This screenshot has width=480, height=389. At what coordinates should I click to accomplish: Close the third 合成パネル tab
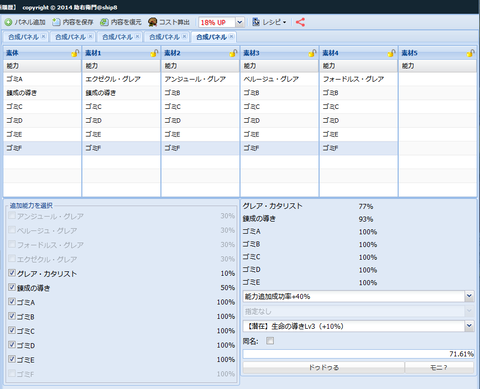point(137,36)
